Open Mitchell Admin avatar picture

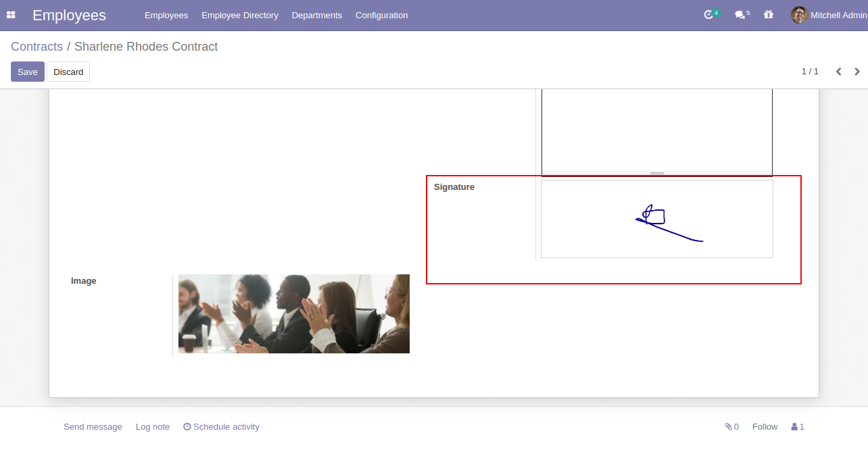(x=800, y=15)
